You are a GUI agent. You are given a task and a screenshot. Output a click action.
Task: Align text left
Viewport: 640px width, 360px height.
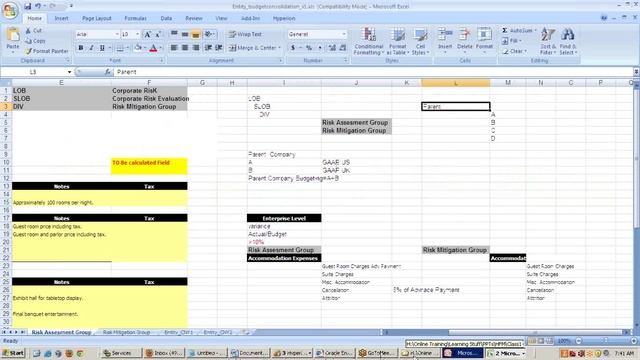(174, 48)
